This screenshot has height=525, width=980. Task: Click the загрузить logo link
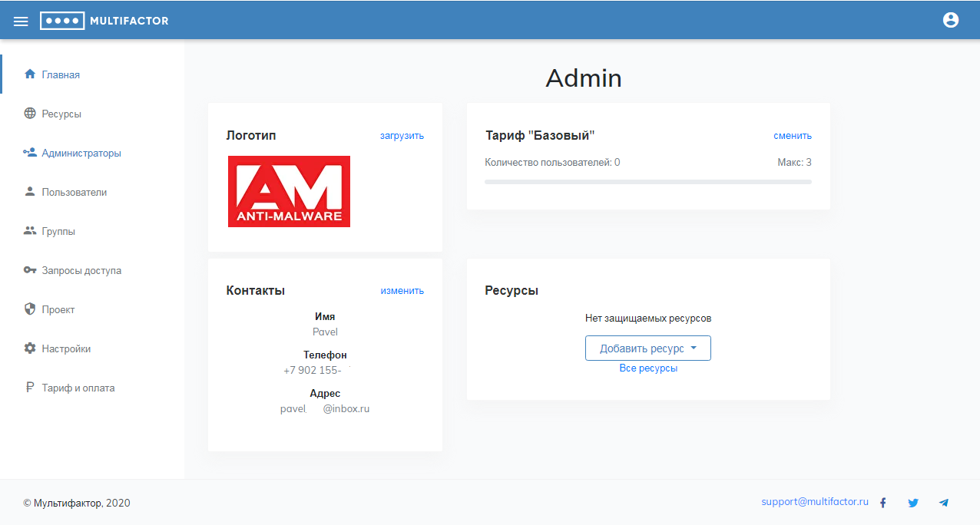(x=402, y=136)
